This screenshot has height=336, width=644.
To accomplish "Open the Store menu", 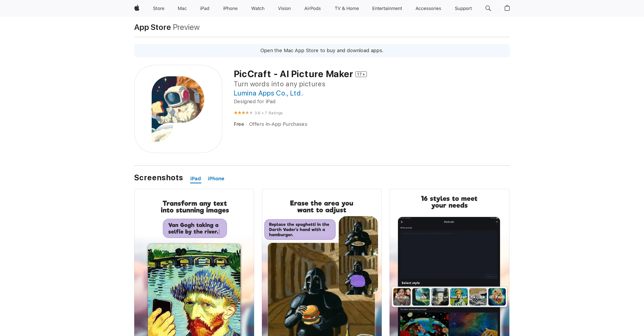I will (159, 8).
